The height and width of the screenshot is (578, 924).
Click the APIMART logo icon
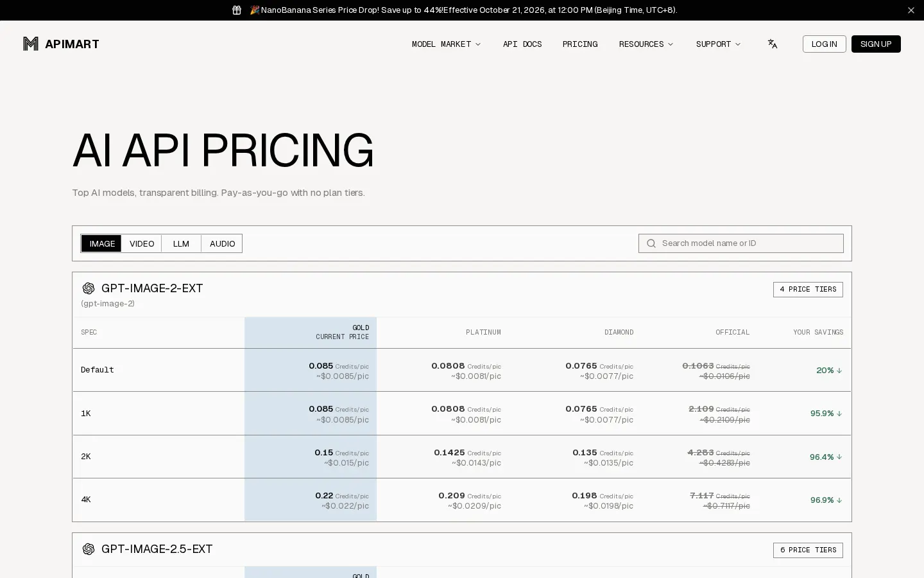[x=31, y=44]
